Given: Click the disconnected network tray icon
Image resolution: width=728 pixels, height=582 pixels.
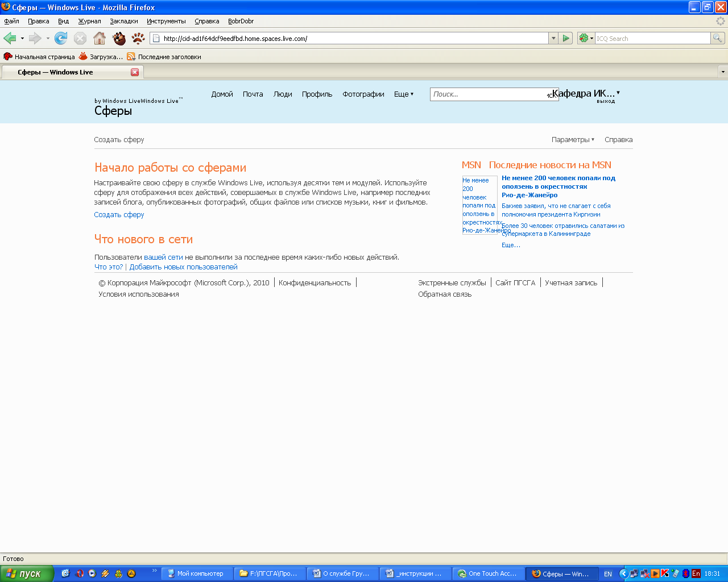Looking at the screenshot, I should tap(644, 573).
